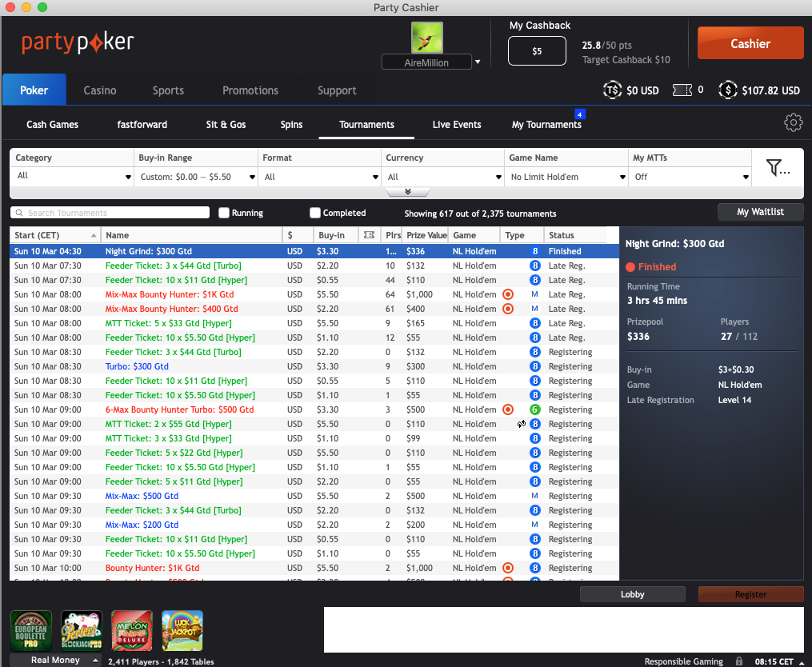Sort by the ticket column header icon
The width and height of the screenshot is (812, 667).
click(x=369, y=235)
